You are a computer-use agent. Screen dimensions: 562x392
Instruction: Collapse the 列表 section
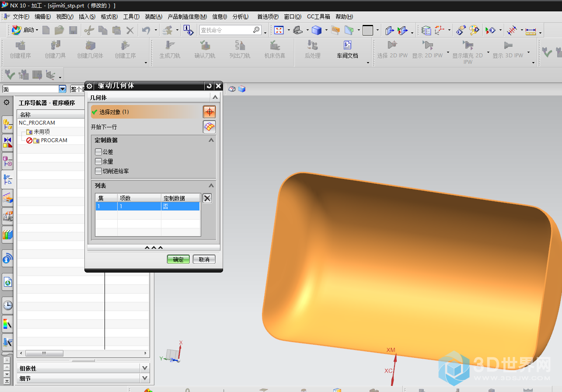[x=211, y=185]
